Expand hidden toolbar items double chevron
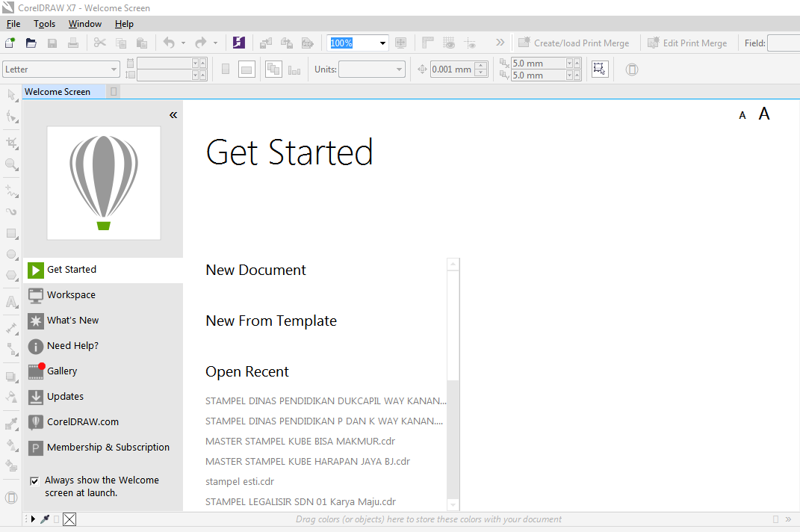The height and width of the screenshot is (532, 800). pos(500,43)
